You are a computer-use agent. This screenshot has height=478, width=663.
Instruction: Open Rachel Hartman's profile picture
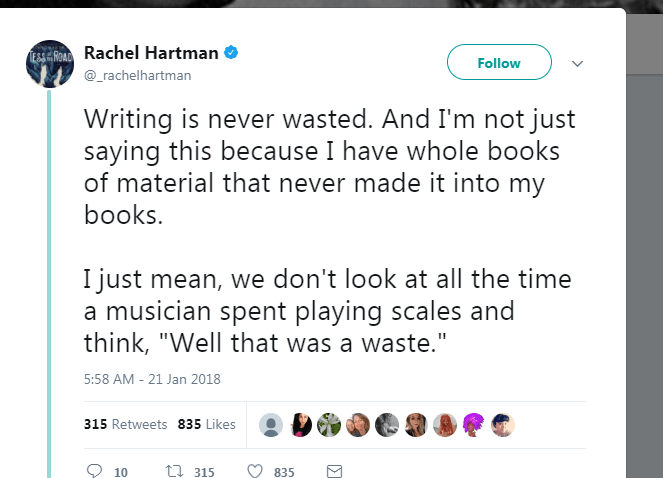49,65
